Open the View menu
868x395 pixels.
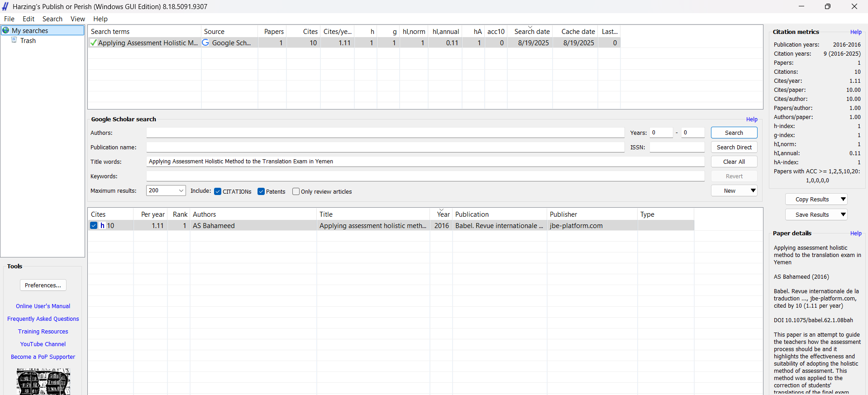click(x=78, y=19)
